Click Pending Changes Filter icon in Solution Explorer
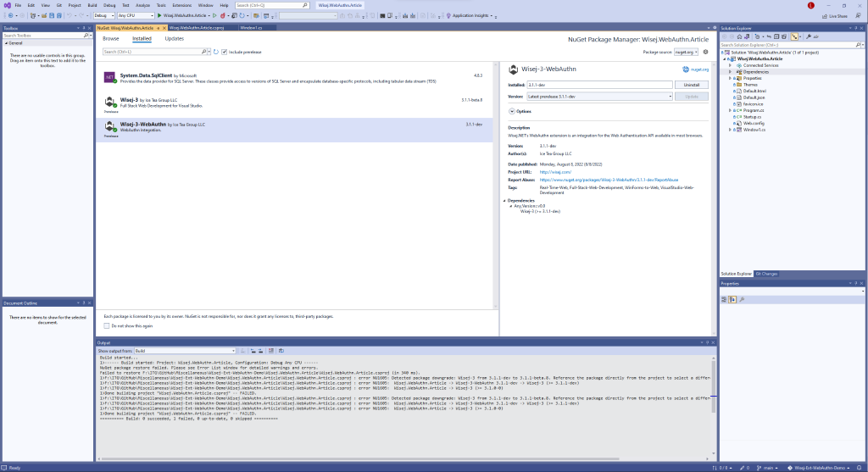The height and width of the screenshot is (472, 868). coord(757,36)
